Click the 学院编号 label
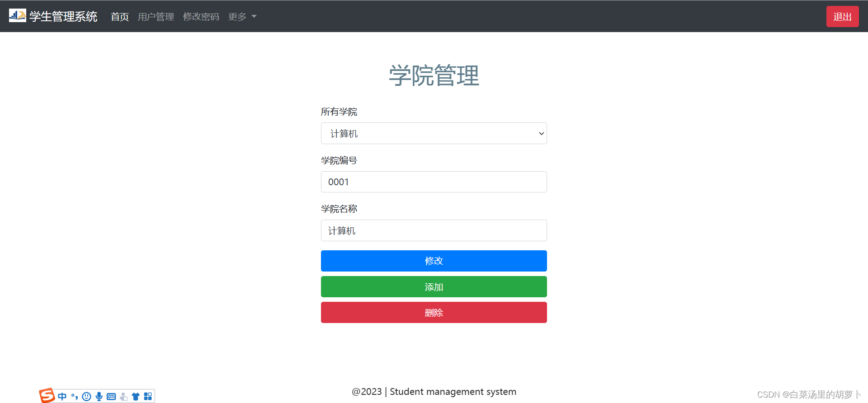 coord(339,160)
